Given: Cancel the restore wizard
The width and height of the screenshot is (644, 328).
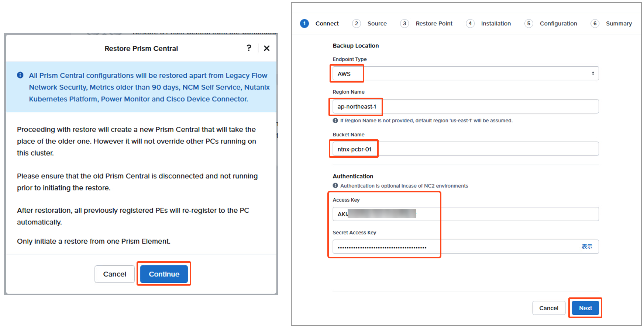Looking at the screenshot, I should (549, 308).
